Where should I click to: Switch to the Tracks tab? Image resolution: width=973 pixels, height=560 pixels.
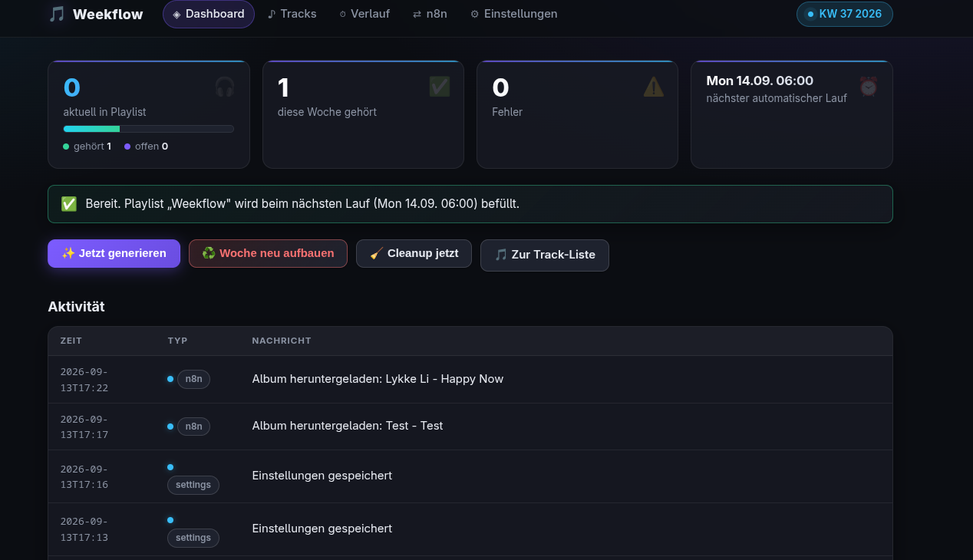point(292,14)
